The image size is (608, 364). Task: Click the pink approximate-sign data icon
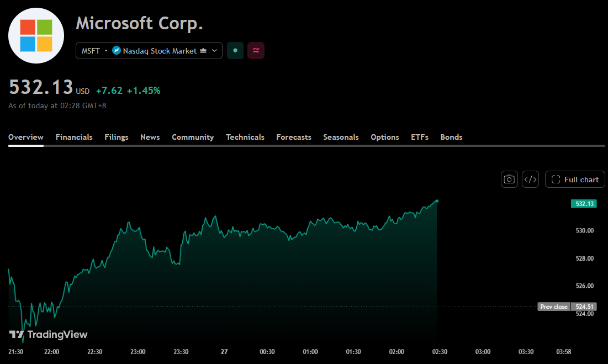coord(256,50)
